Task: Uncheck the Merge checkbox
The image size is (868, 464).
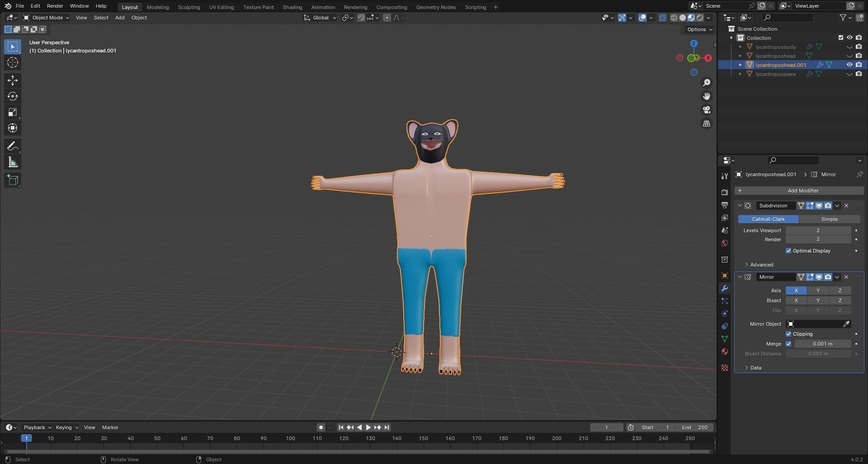Action: (x=788, y=344)
